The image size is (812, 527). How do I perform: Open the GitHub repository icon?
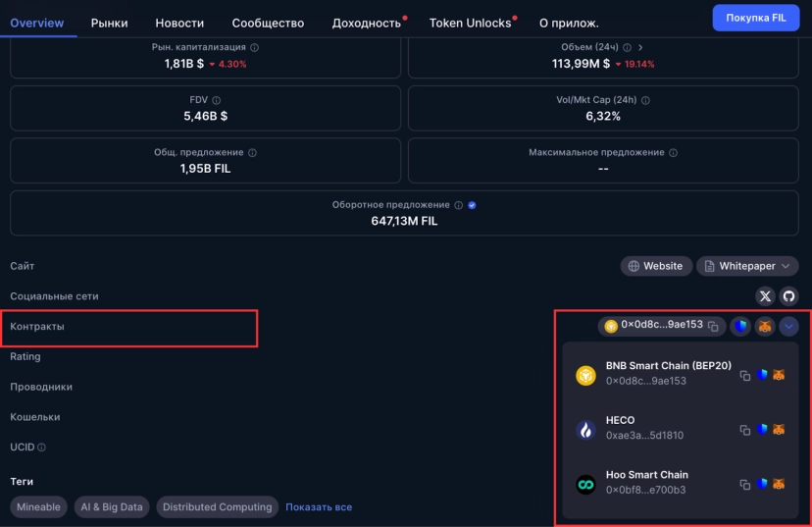click(x=788, y=296)
